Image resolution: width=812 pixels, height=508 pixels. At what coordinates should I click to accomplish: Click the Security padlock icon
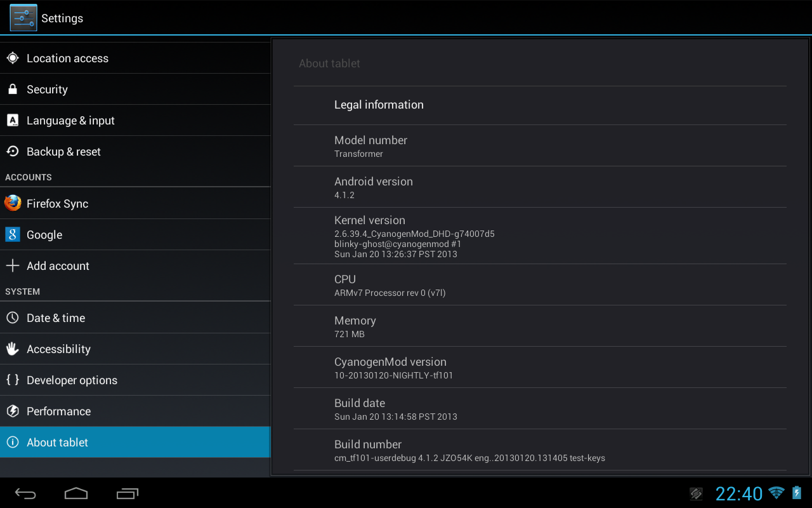(13, 90)
